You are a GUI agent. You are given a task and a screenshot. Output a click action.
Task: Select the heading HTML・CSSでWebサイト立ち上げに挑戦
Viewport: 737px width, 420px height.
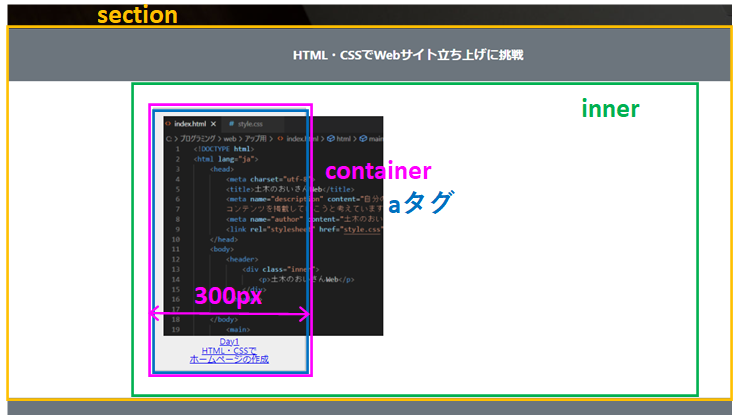point(408,55)
